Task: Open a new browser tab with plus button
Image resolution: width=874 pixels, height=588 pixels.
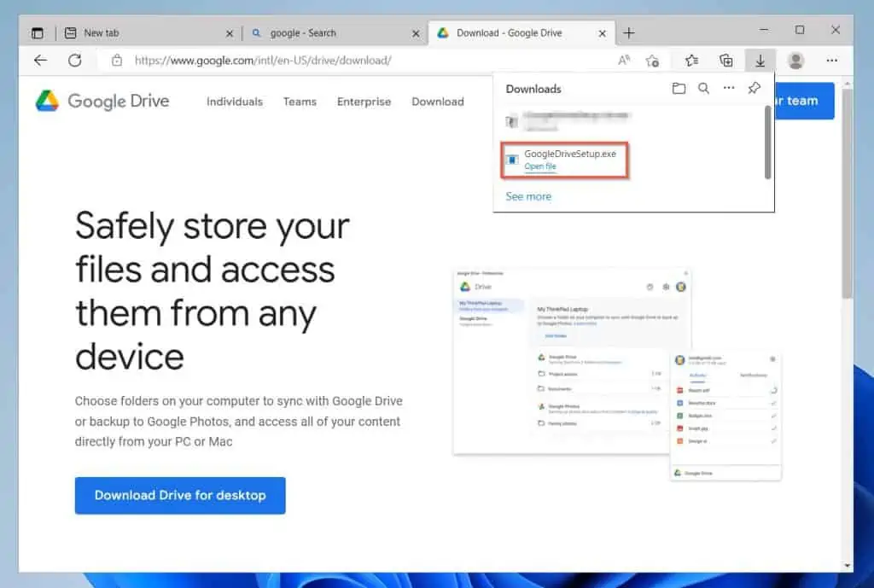Action: (x=629, y=33)
